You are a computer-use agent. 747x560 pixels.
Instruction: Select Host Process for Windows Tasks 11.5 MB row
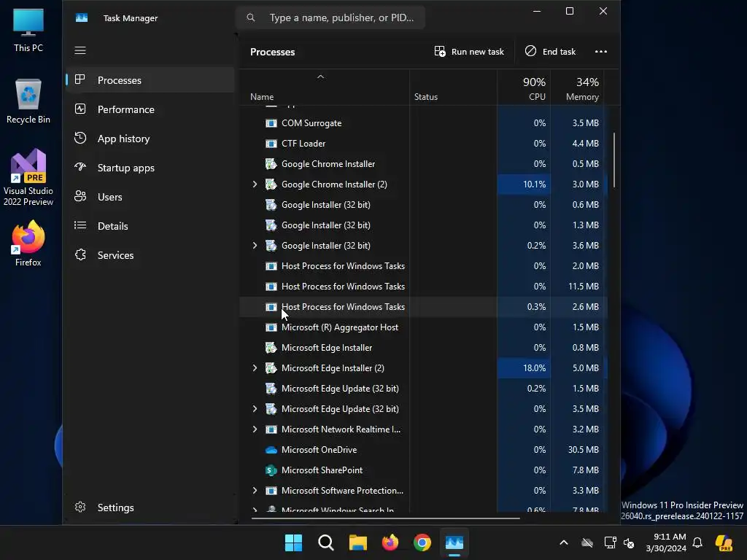click(x=423, y=287)
